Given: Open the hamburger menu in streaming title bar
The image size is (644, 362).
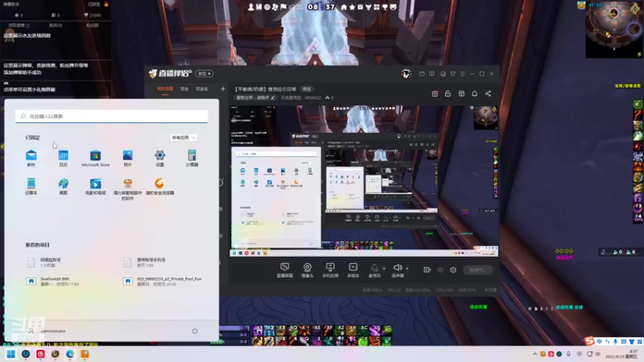Looking at the screenshot, I should [x=462, y=74].
